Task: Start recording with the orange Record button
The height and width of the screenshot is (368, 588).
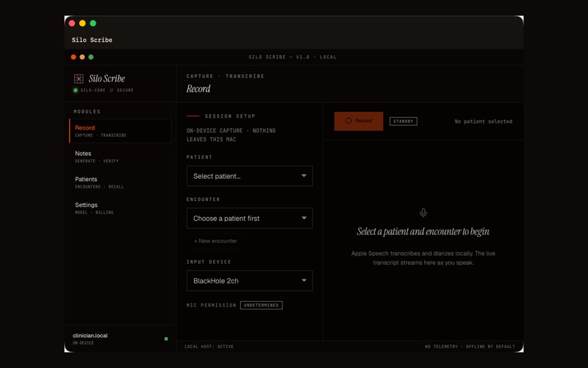Action: 359,121
